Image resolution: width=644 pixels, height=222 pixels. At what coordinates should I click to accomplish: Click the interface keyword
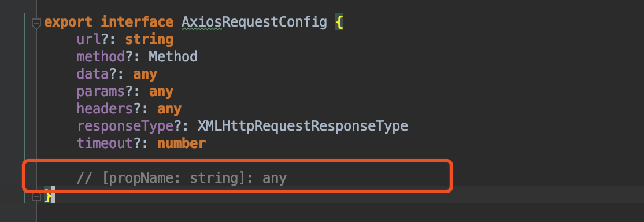pos(137,22)
